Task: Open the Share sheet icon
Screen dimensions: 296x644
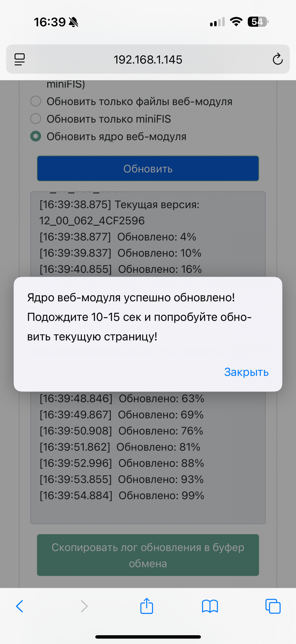Action: click(x=146, y=606)
